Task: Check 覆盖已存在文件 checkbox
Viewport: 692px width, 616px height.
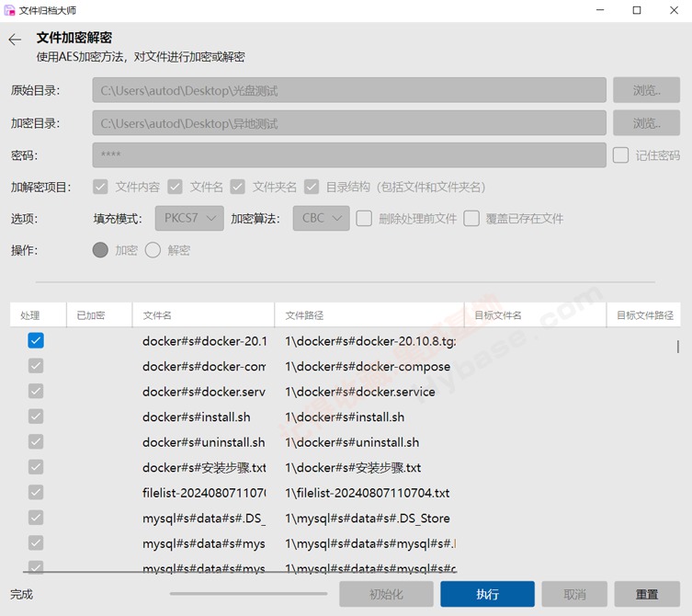Action: pos(471,219)
